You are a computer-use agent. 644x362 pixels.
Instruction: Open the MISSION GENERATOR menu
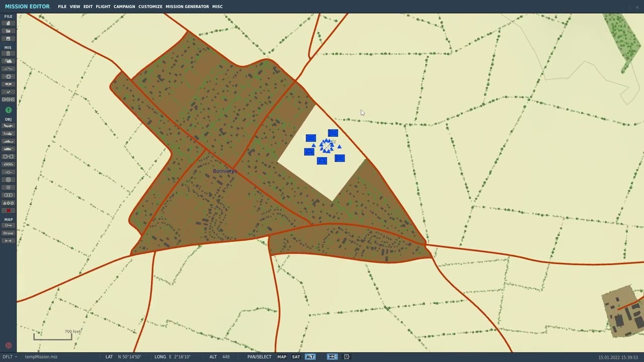187,7
